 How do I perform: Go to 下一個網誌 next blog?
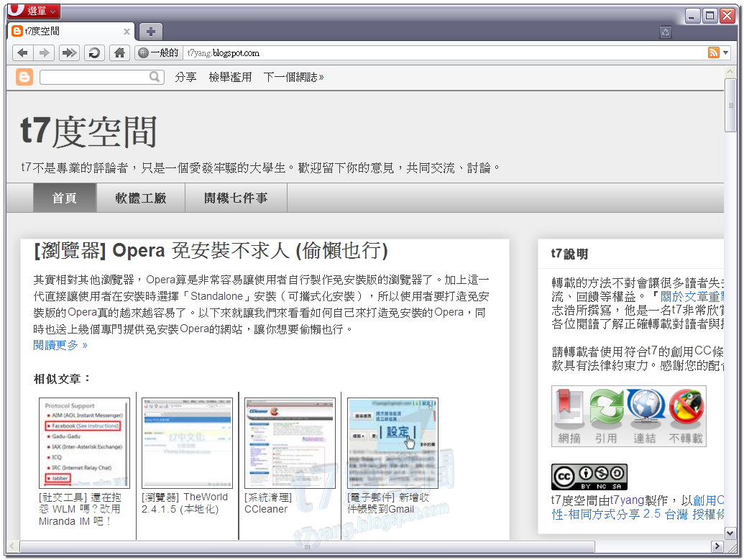pyautogui.click(x=294, y=77)
